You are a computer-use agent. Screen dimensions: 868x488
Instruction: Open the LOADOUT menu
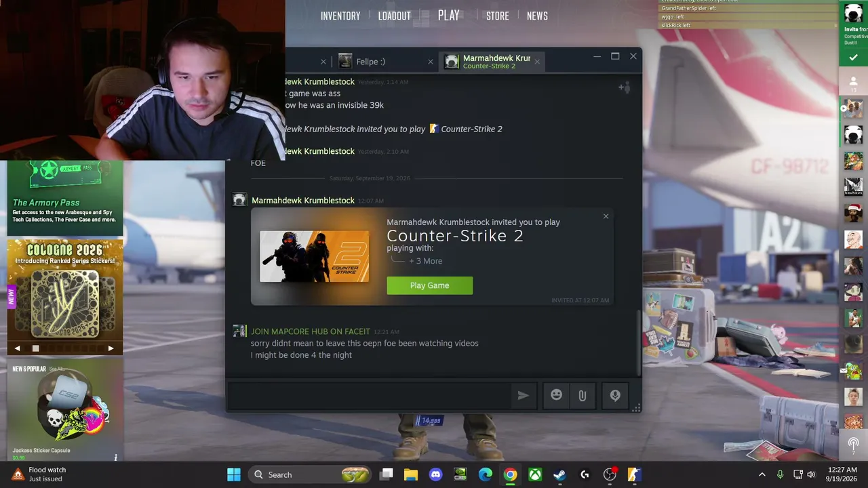395,16
